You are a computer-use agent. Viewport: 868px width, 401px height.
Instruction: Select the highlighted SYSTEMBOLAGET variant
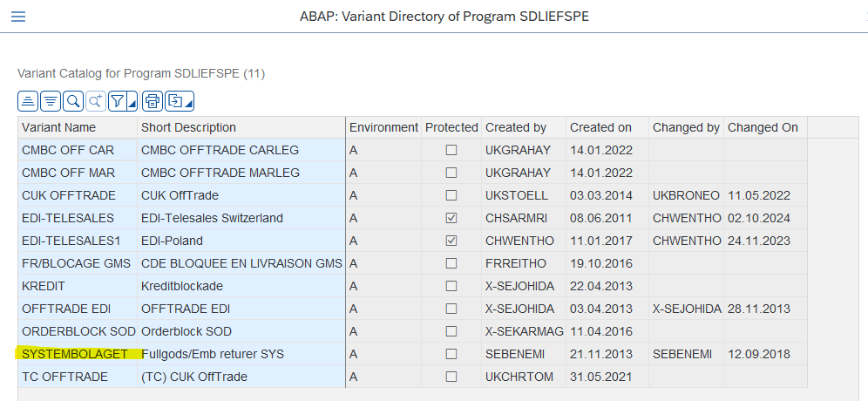tap(74, 354)
